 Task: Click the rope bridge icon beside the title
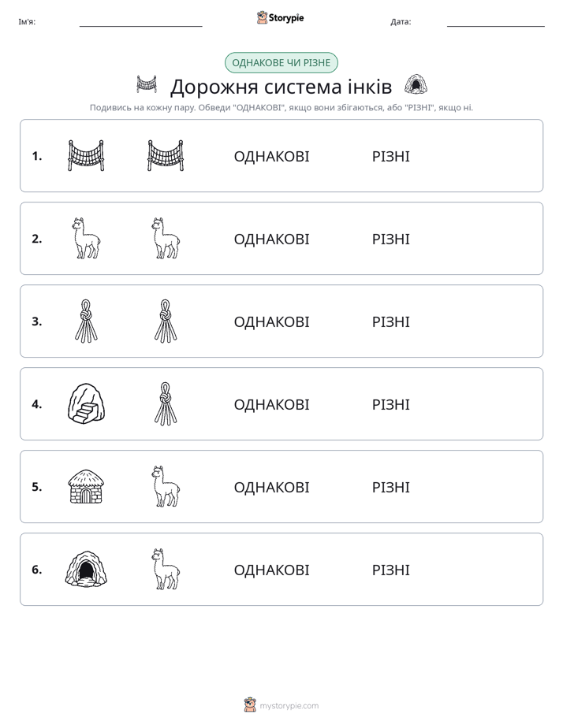147,84
